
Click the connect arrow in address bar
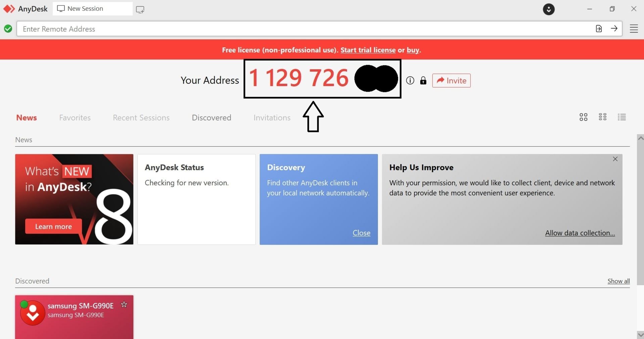[614, 29]
